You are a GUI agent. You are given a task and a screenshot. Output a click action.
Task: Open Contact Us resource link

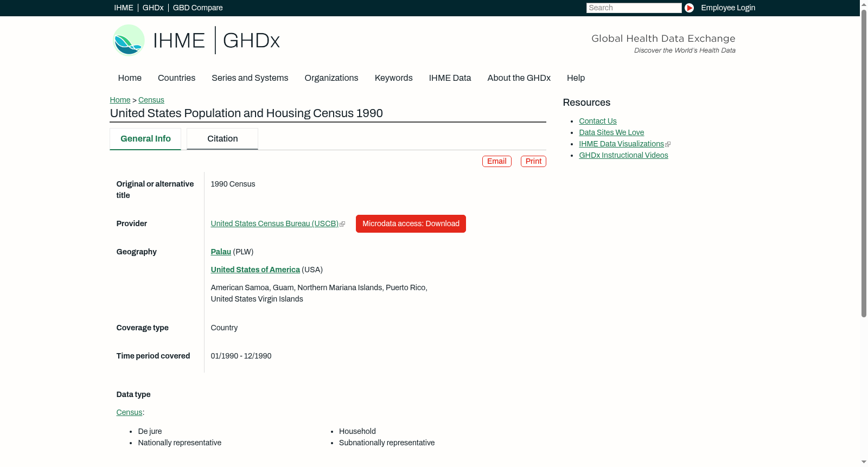pos(598,121)
